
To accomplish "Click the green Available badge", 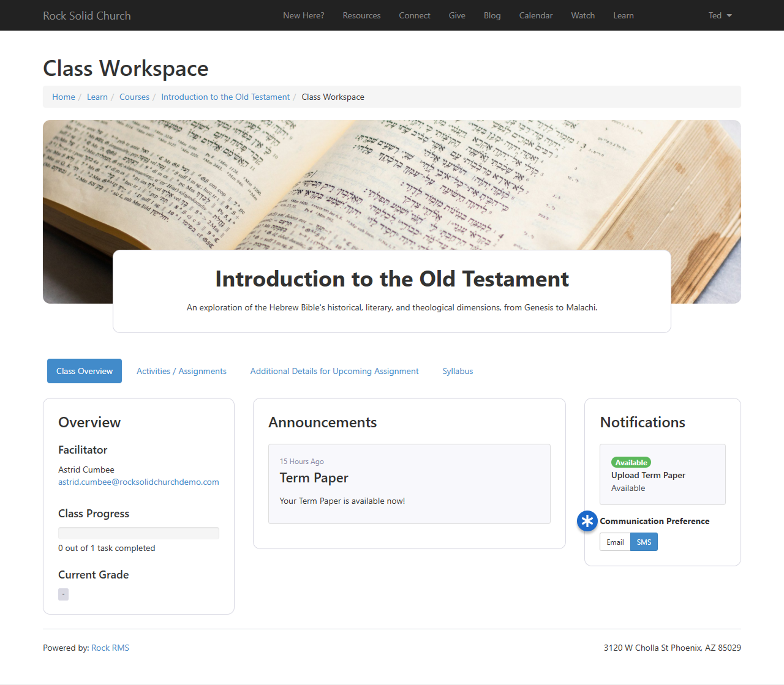I will click(x=631, y=463).
